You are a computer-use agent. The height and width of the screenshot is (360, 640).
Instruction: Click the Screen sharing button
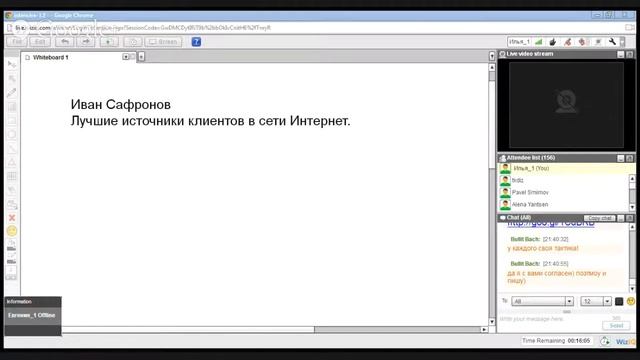click(163, 42)
